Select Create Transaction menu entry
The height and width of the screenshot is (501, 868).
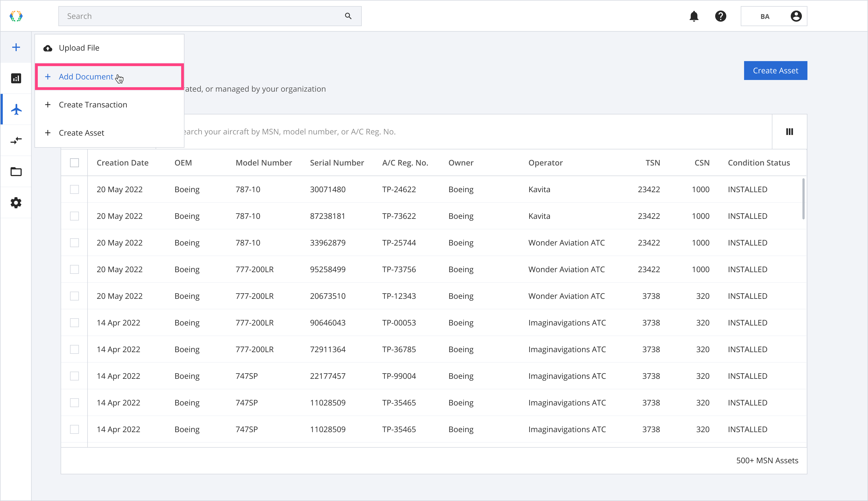coord(93,104)
